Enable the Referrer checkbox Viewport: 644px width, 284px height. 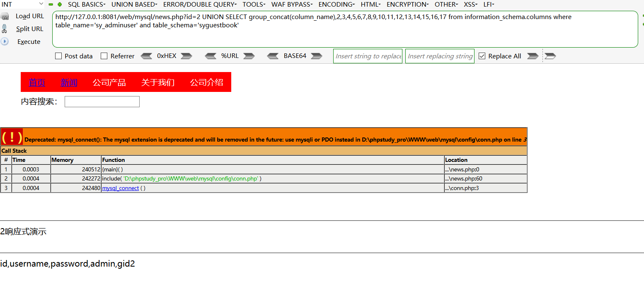pyautogui.click(x=104, y=56)
